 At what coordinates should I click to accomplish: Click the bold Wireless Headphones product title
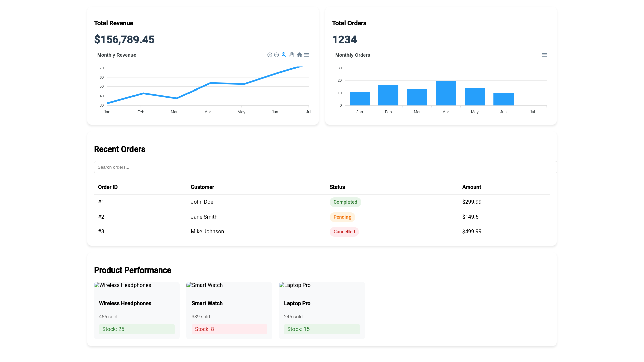point(125,303)
